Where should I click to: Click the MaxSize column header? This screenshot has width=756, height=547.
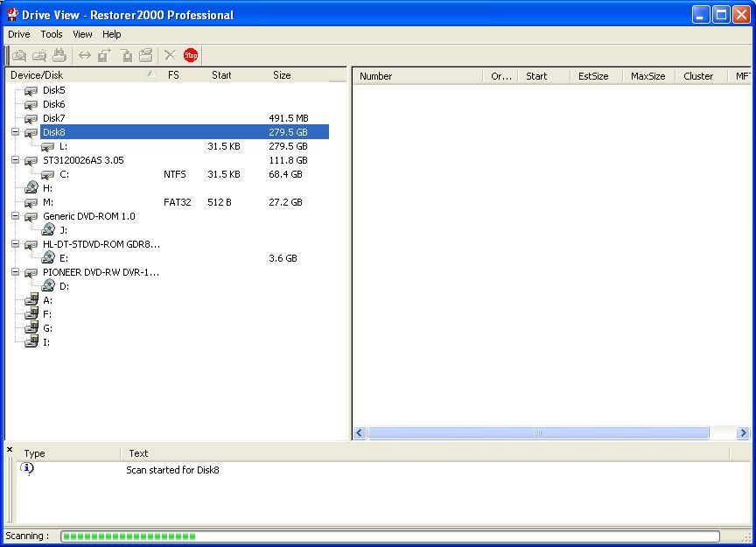click(x=648, y=76)
